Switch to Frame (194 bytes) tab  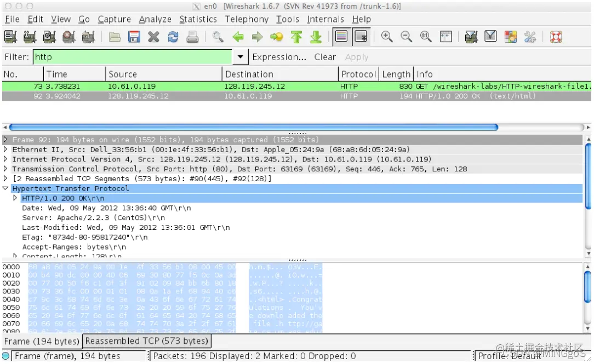(x=42, y=342)
